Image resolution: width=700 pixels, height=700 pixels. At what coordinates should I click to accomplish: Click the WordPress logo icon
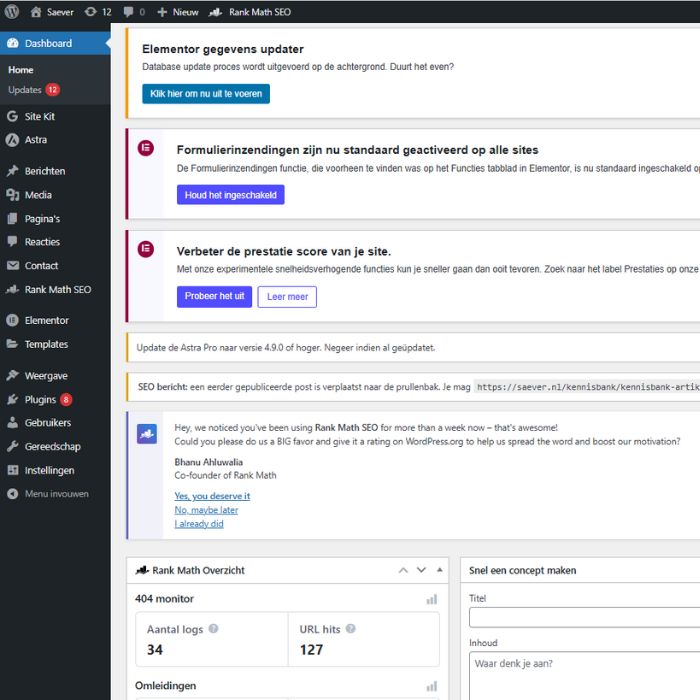[12, 12]
